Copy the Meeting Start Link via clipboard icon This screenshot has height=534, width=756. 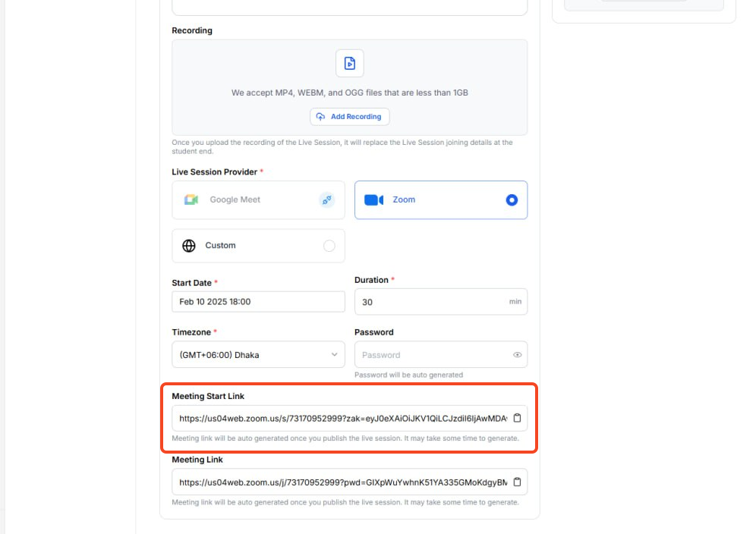click(517, 418)
